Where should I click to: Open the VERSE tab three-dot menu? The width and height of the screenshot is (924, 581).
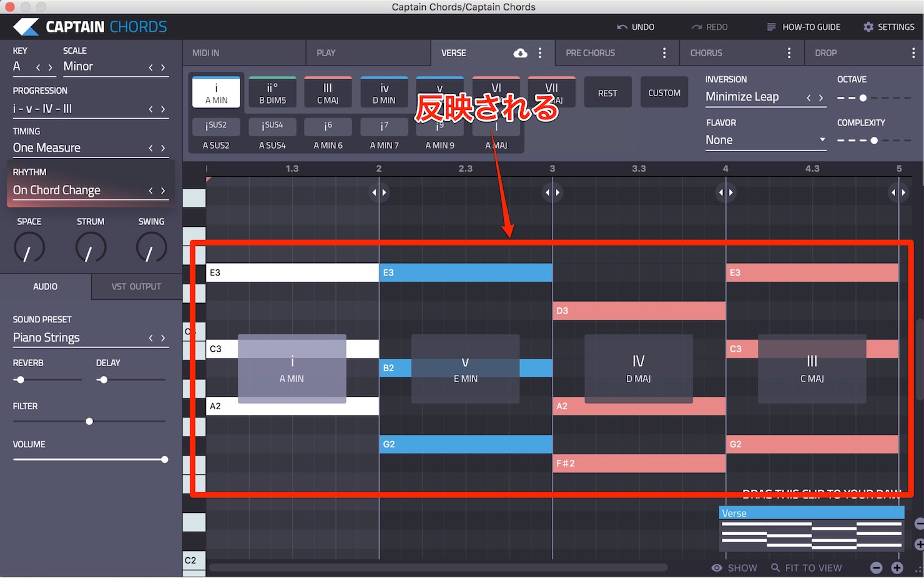(540, 53)
